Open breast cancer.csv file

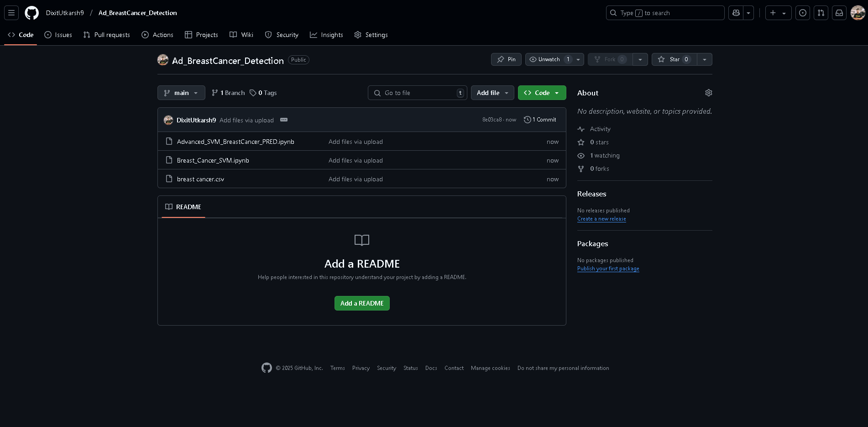pos(200,179)
